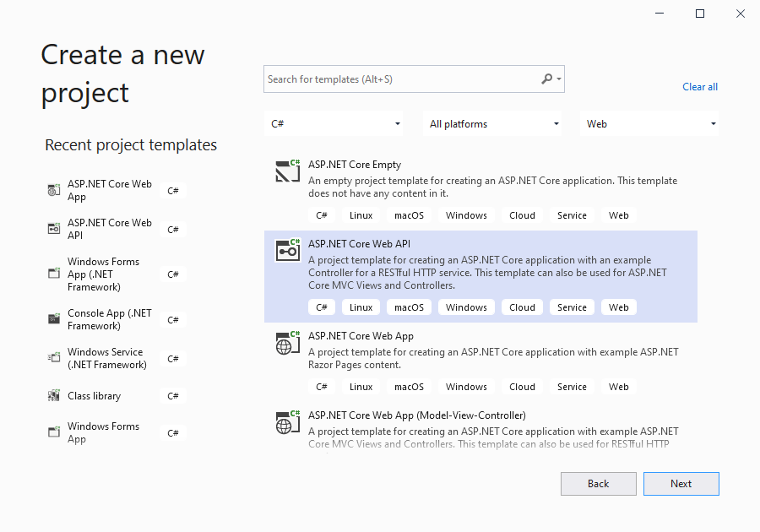This screenshot has width=760, height=532.
Task: Click the recent Windows Service icon
Action: pyautogui.click(x=54, y=358)
